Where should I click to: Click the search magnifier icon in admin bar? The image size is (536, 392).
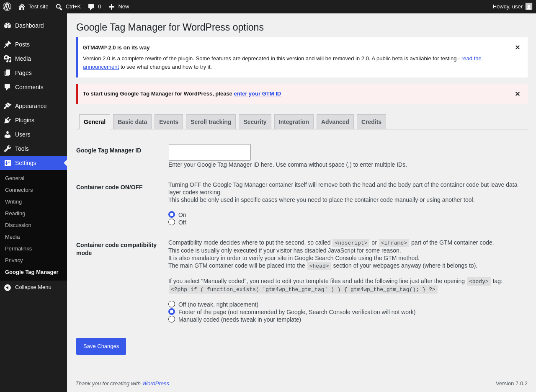(59, 7)
